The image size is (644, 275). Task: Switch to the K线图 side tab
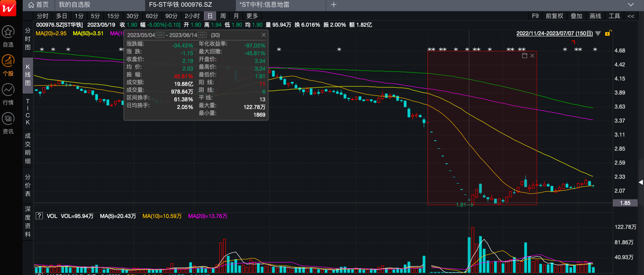click(28, 75)
